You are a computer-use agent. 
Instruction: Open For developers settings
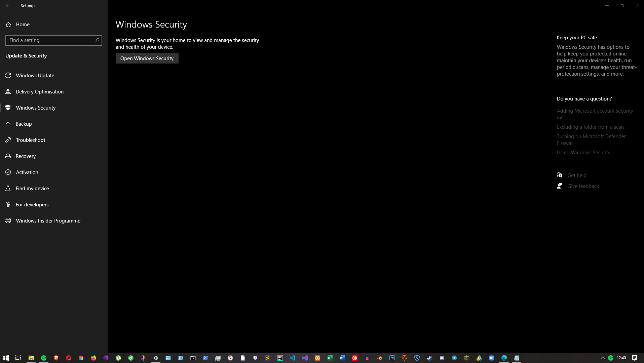[x=54, y=204]
